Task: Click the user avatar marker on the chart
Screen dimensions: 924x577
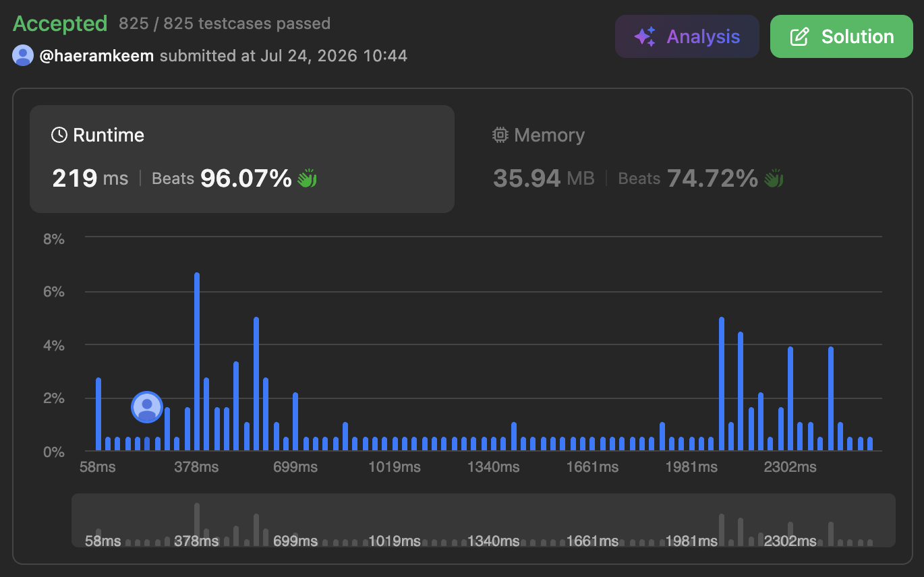Action: click(x=147, y=407)
